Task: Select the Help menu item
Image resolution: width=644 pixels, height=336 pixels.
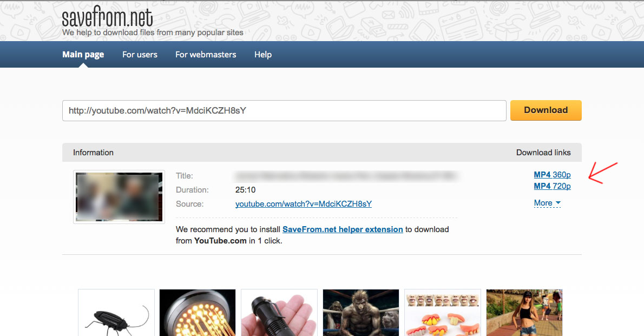Action: coord(263,55)
